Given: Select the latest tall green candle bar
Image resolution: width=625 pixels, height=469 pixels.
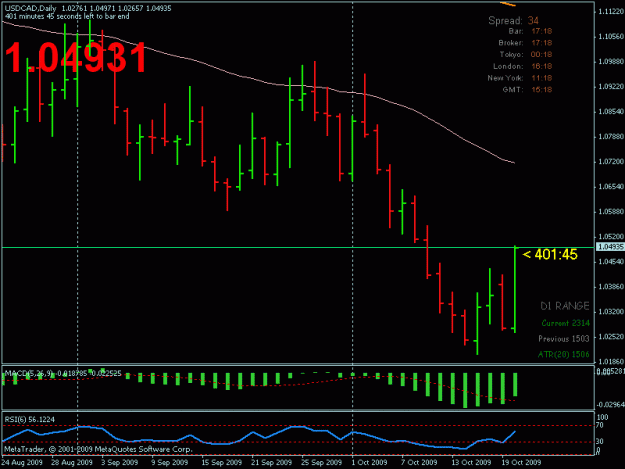Looking at the screenshot, I should pos(515,289).
